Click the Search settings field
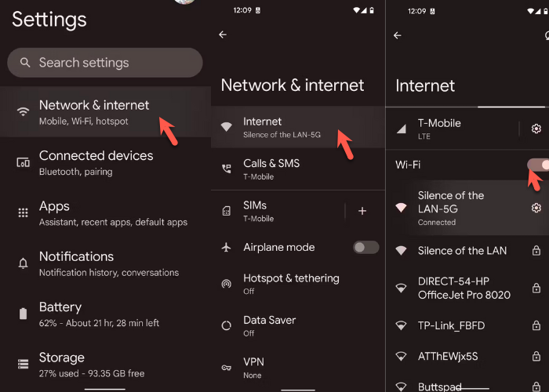The width and height of the screenshot is (549, 392). [x=105, y=63]
